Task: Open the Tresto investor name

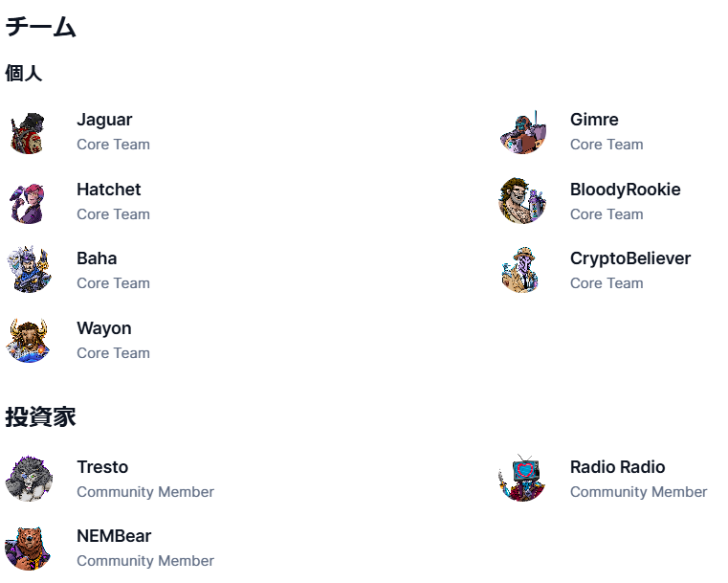Action: click(102, 467)
